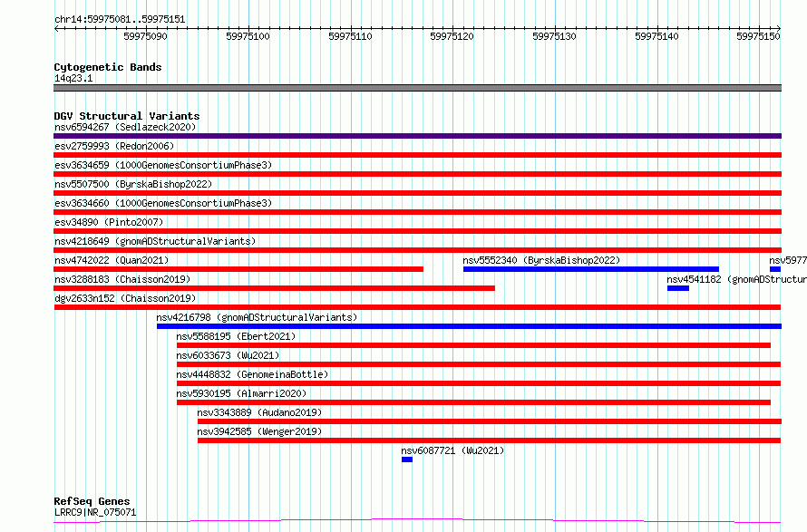Select nsv3343889 (Audano2019) label
The width and height of the screenshot is (807, 532).
[x=259, y=412]
